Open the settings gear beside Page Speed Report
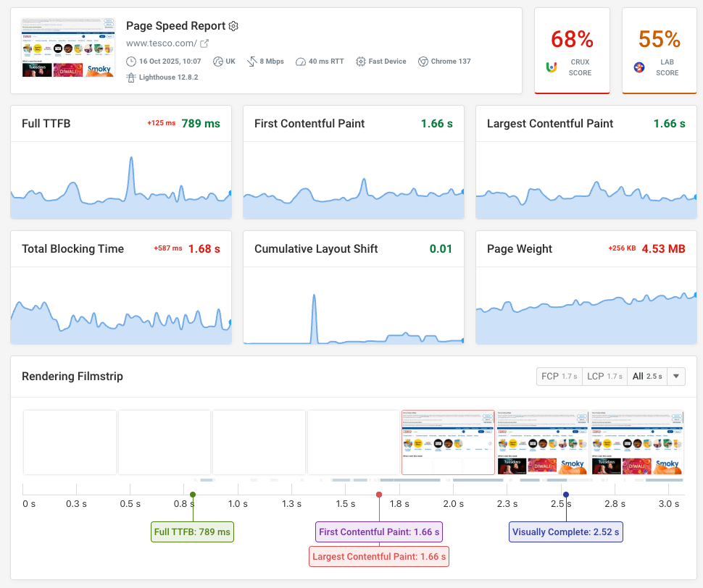This screenshot has height=588, width=703. tap(233, 25)
